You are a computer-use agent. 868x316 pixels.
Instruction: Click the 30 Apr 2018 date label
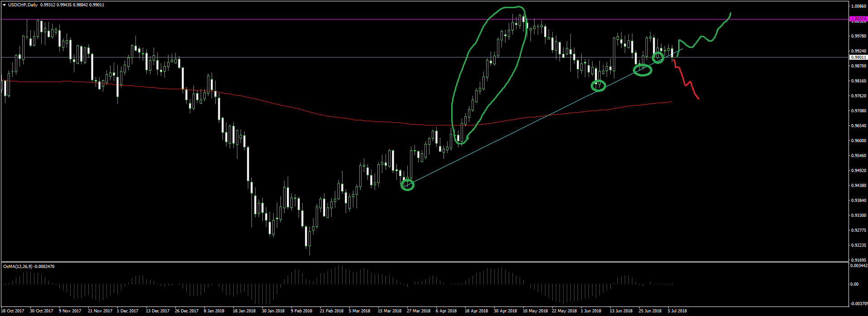point(506,311)
